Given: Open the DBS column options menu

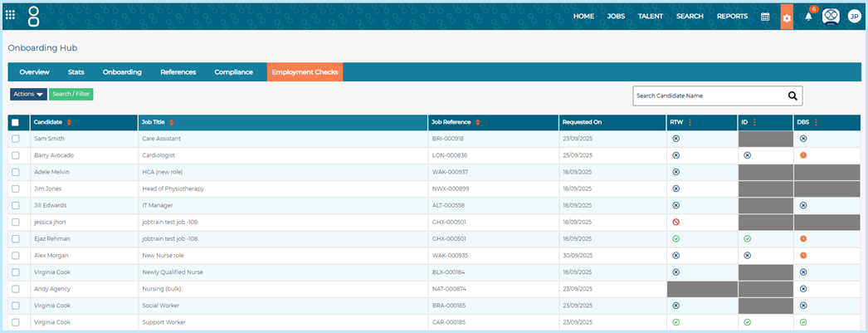Looking at the screenshot, I should [x=816, y=122].
